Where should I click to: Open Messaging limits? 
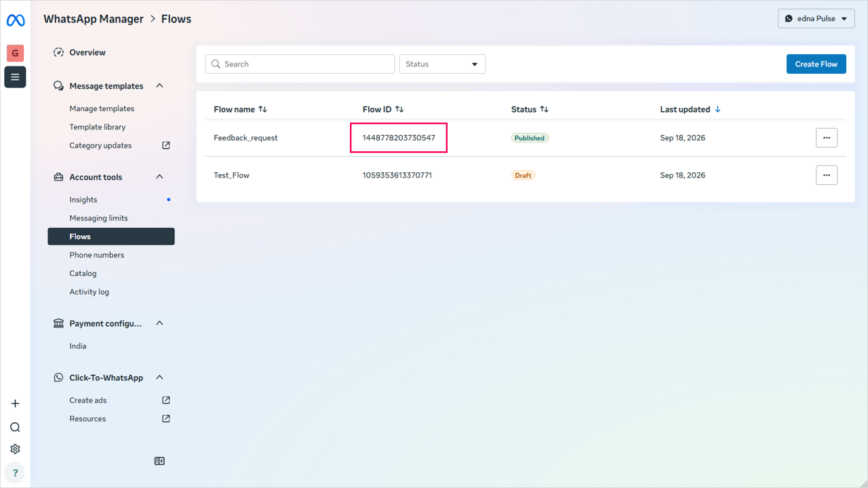tap(98, 218)
